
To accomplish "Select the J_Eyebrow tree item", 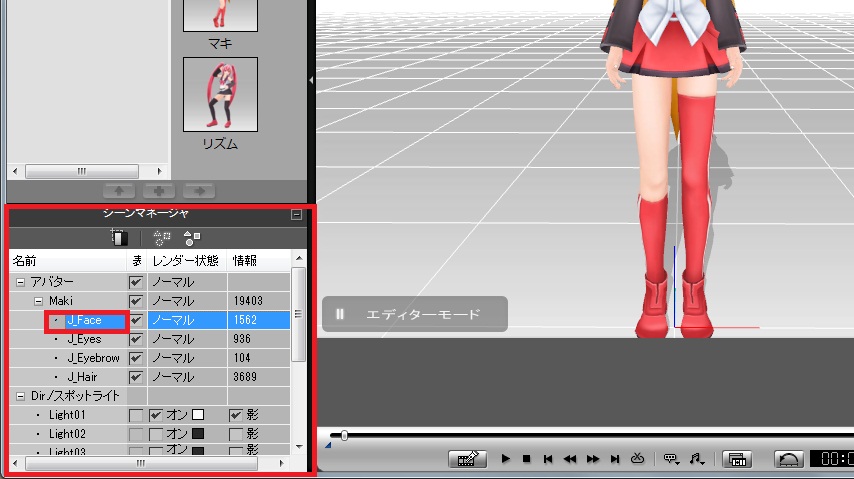I will (x=94, y=358).
